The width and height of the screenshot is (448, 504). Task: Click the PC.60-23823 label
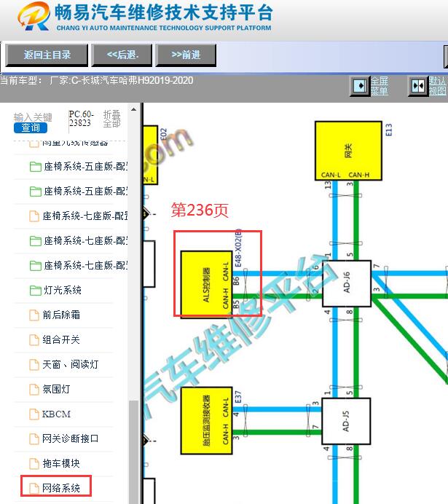pyautogui.click(x=81, y=119)
